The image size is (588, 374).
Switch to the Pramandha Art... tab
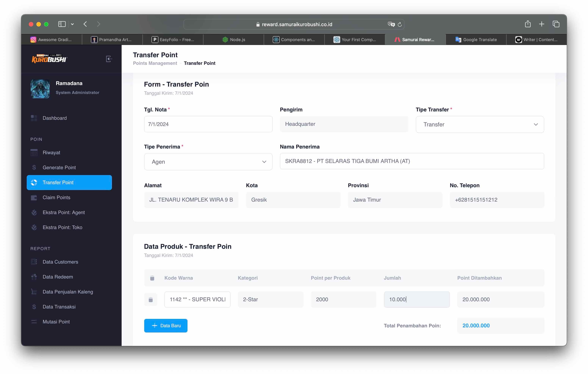112,40
